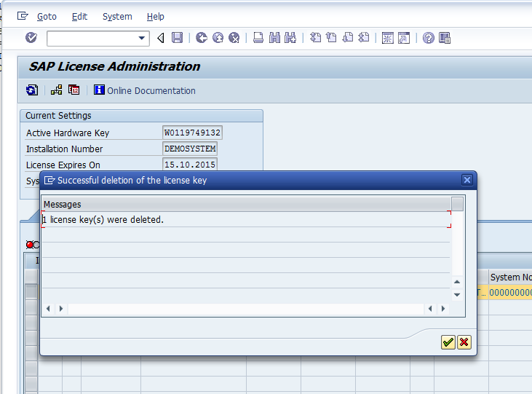Click the dialog title bar menu icon
Image resolution: width=532 pixels, height=394 pixels.
coord(49,181)
